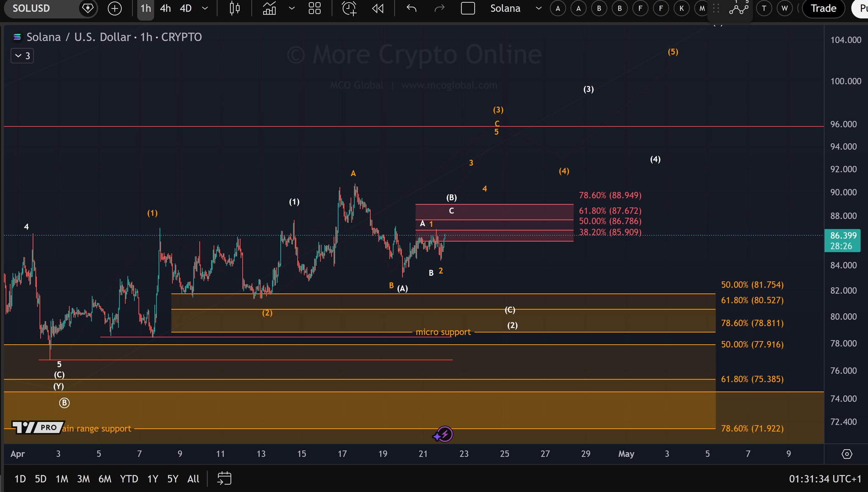
Task: Open the Indicators chart icon
Action: click(x=270, y=8)
